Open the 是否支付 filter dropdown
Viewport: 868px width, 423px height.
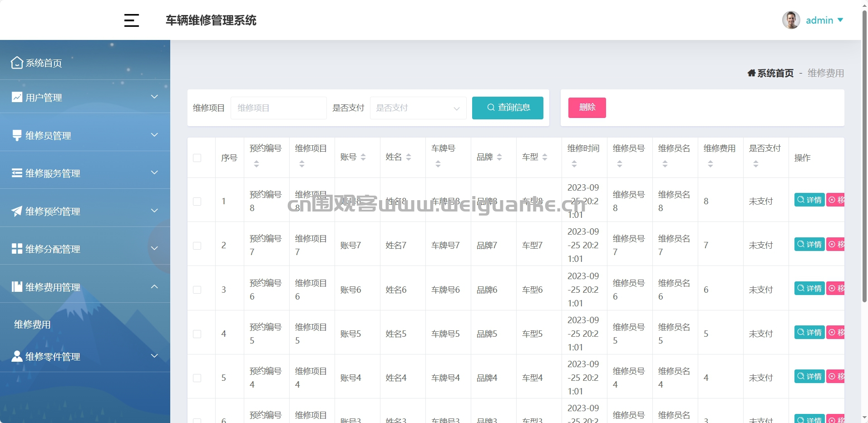click(x=418, y=108)
